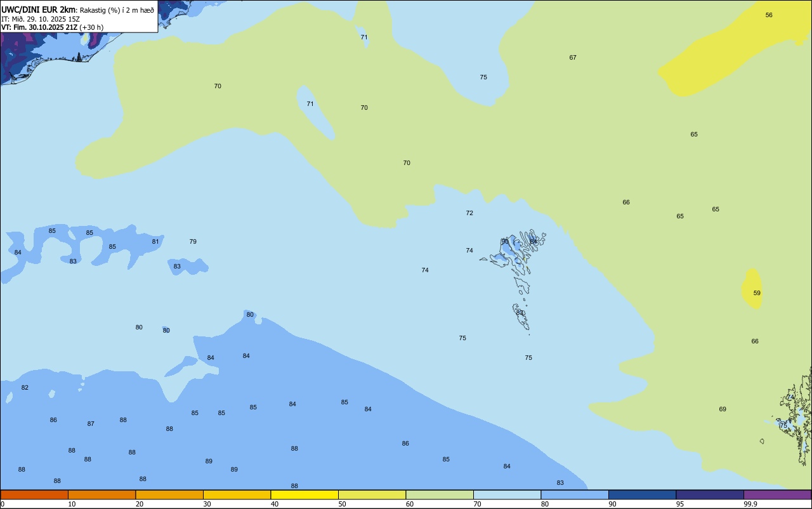
Task: Select the humidity value 72
Action: click(469, 213)
